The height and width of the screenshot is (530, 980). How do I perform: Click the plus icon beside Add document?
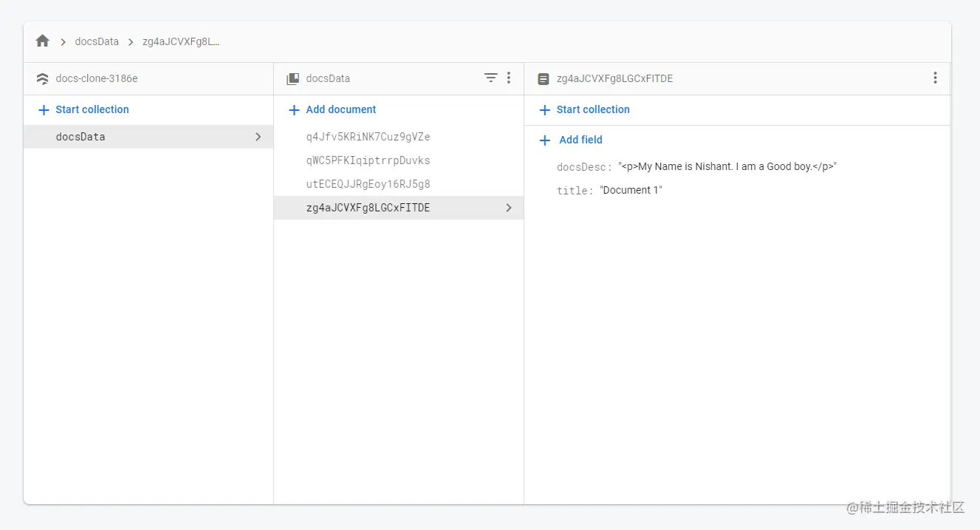[x=293, y=109]
